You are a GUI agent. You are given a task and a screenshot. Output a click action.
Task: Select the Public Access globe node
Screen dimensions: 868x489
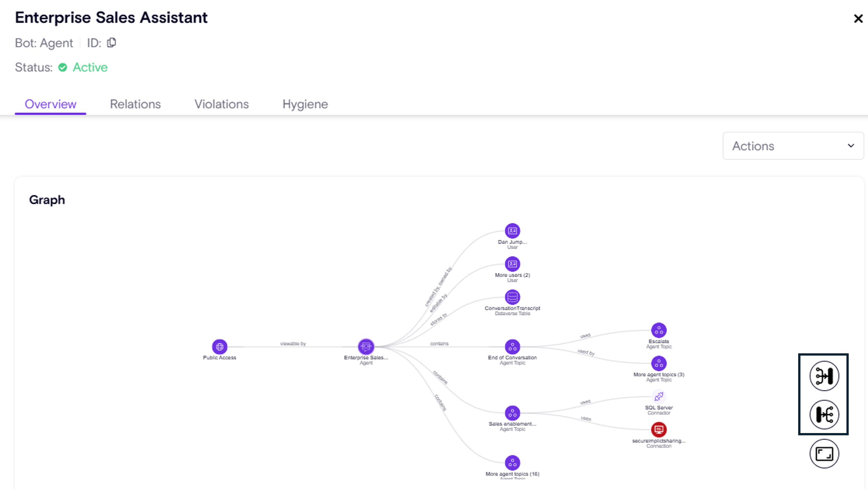click(219, 347)
